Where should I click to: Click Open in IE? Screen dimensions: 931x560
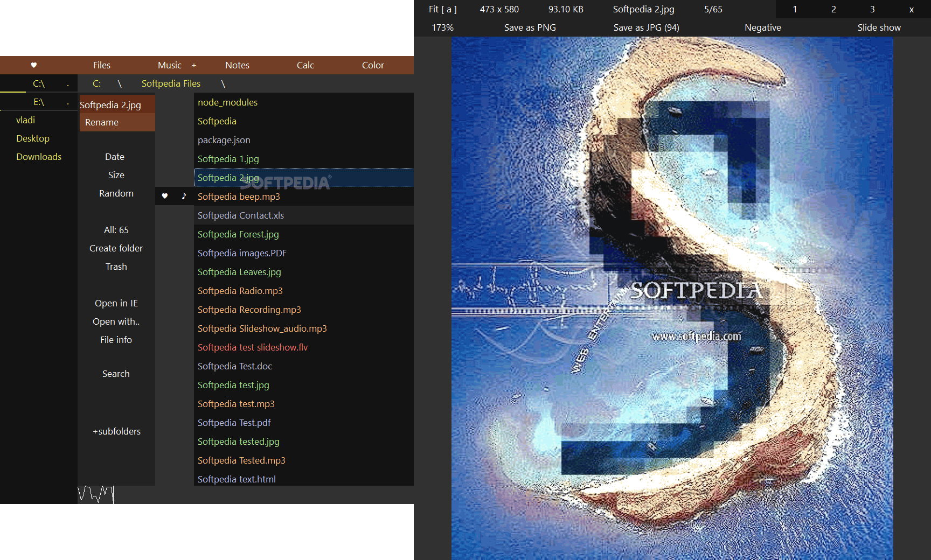click(x=116, y=303)
